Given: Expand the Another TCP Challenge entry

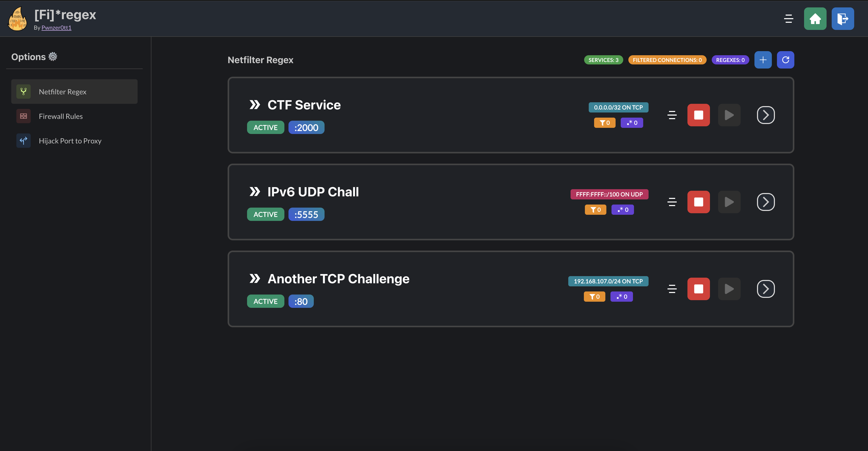Looking at the screenshot, I should point(766,289).
